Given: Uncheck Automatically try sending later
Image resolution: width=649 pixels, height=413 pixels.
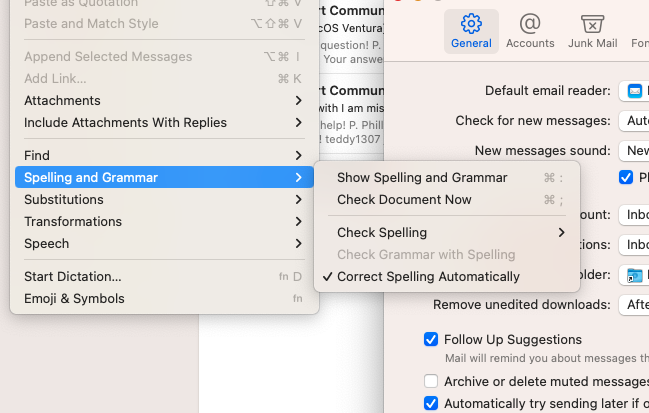Looking at the screenshot, I should coord(431,403).
